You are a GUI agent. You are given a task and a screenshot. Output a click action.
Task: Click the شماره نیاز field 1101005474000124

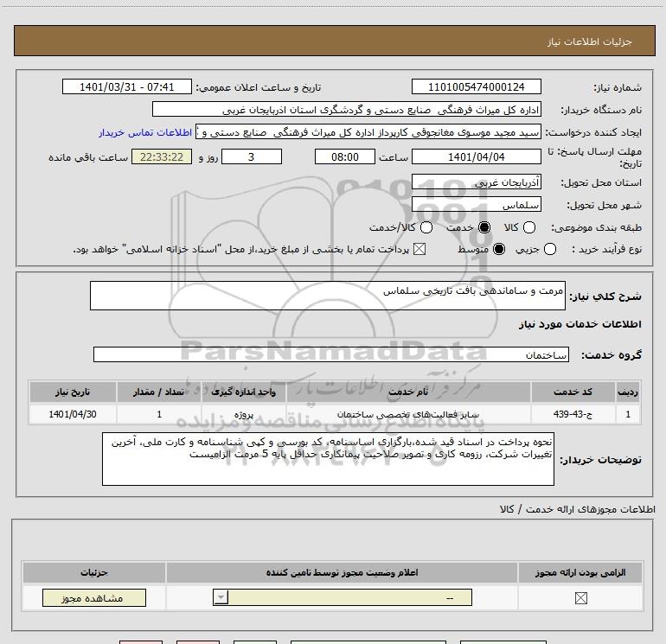click(x=476, y=86)
